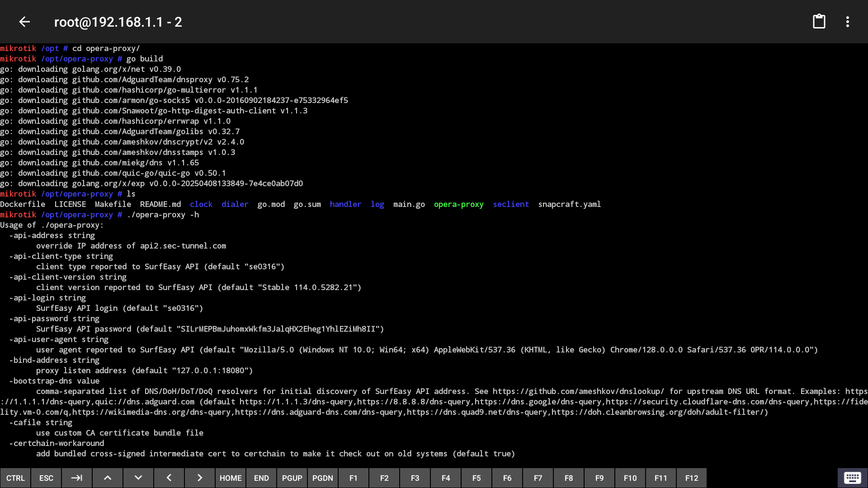
Task: Tap the root@192.168.1.1 session title
Action: point(118,22)
